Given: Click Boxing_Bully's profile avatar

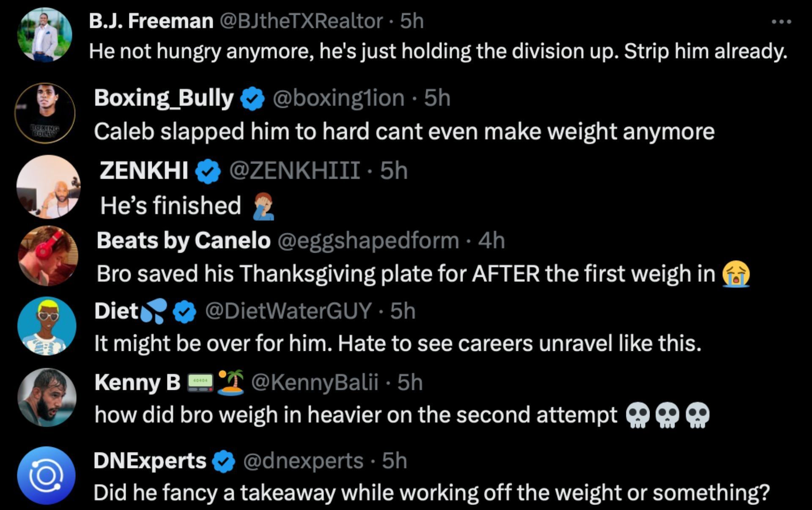Looking at the screenshot, I should (45, 113).
